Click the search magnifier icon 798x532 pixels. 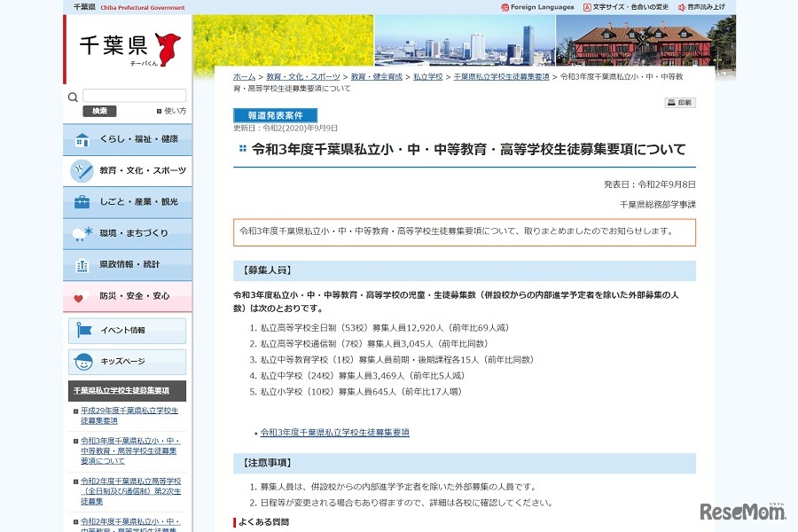click(73, 98)
